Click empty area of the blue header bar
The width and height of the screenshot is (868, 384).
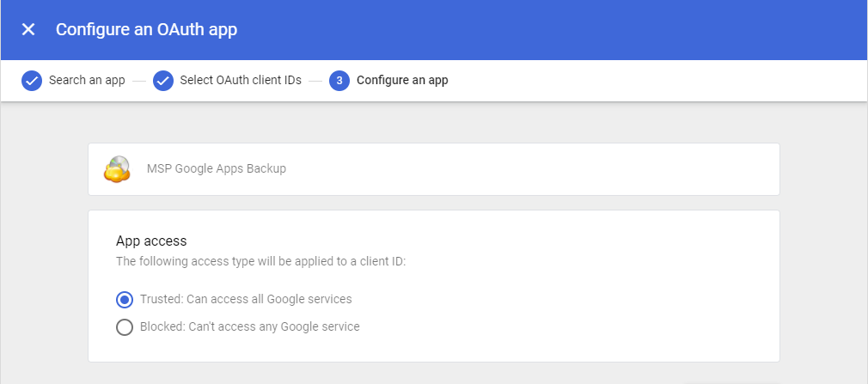[x=559, y=30]
